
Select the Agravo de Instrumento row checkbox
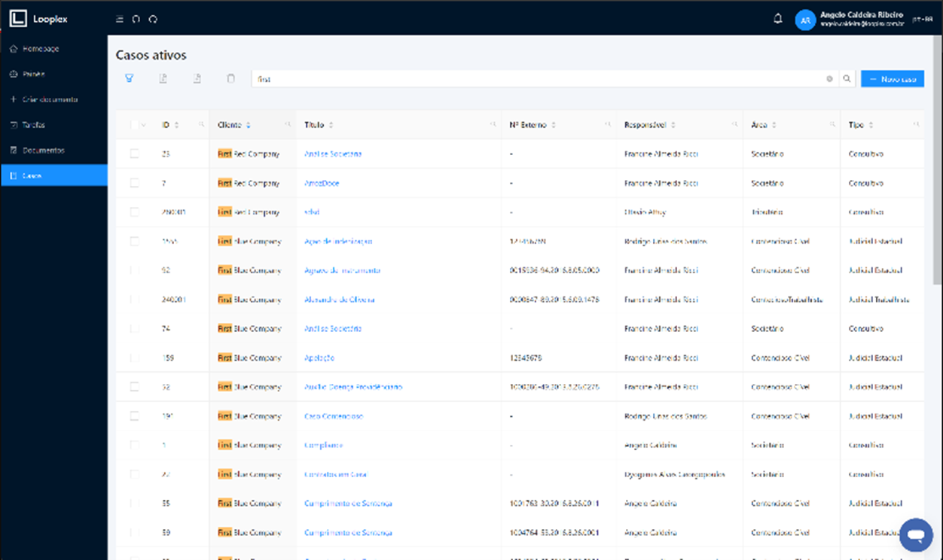[134, 270]
